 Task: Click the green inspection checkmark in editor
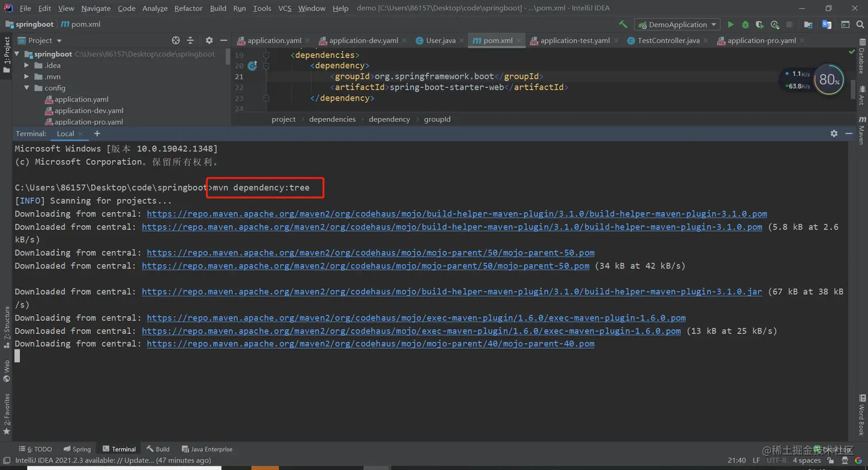tap(851, 52)
